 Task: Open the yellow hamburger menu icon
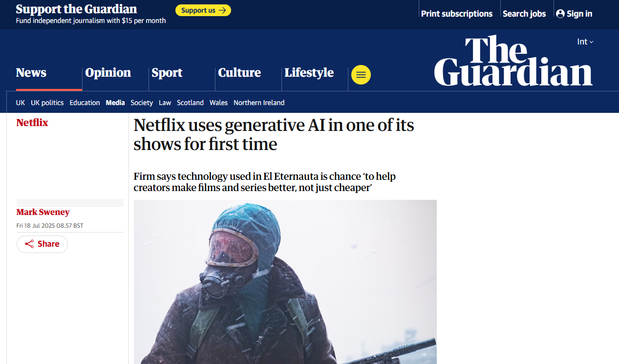coord(361,75)
